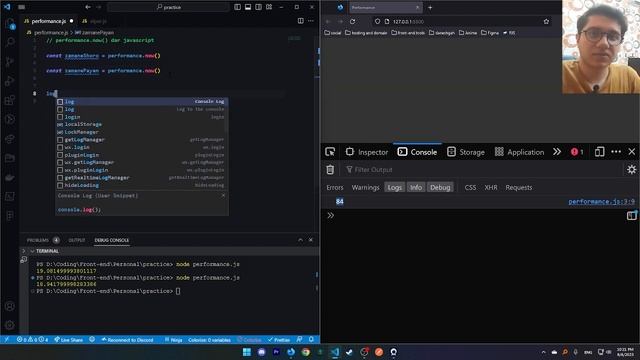Switch to the Inspector tab in DevTools
This screenshot has width=640, height=360.
(367, 152)
